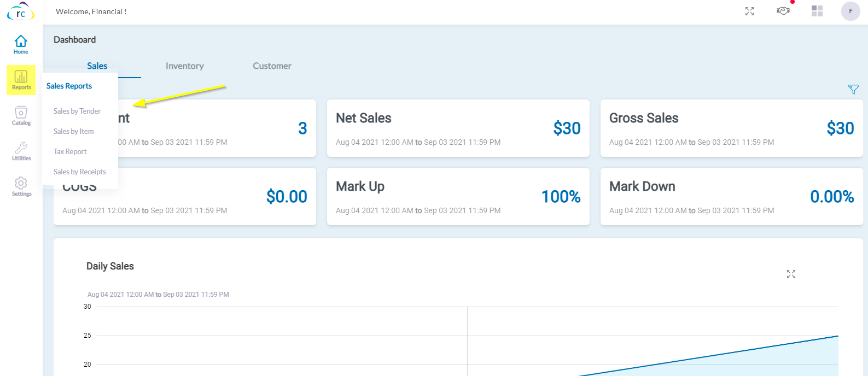The image size is (868, 376).
Task: Open the dashboard filter funnel
Action: coord(853,90)
